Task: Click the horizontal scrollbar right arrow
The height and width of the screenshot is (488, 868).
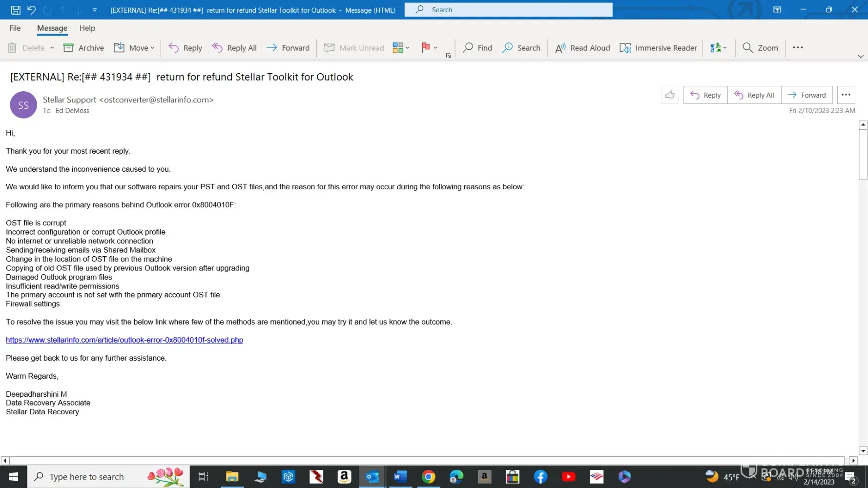Action: [x=853, y=460]
